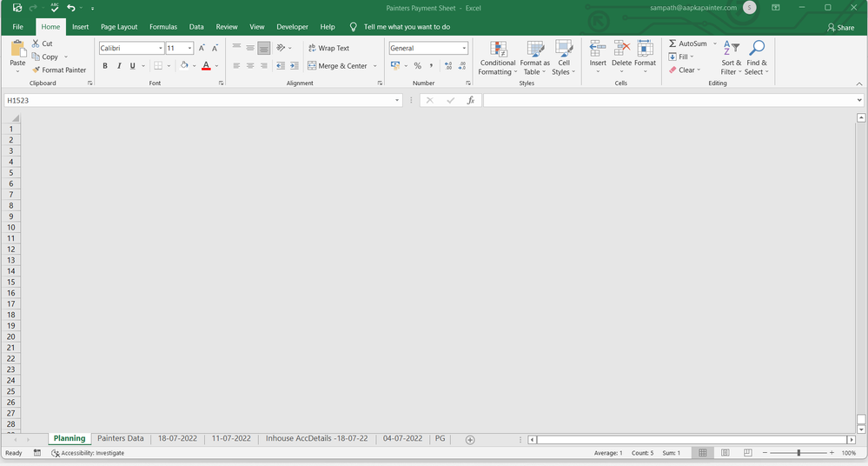Screen dimensions: 868x466
Task: Apply red font color button
Action: click(206, 65)
